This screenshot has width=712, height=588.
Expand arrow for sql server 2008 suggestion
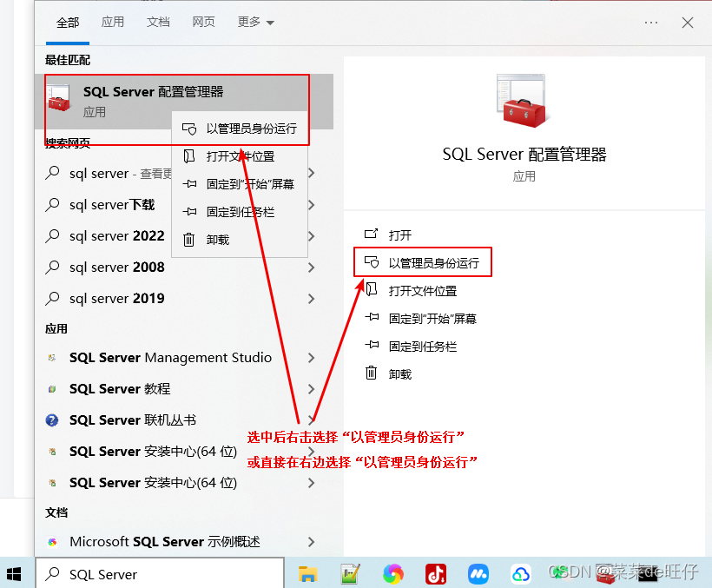311,268
